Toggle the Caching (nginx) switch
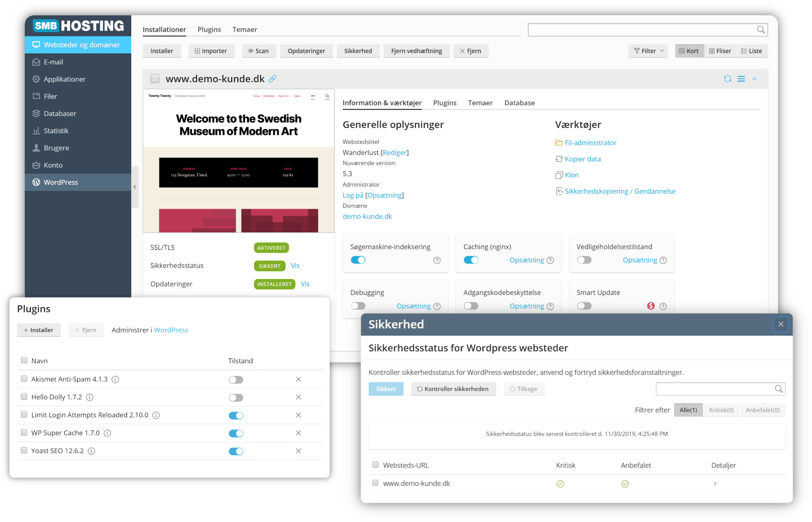Viewport: 812px width, 522px height. (x=471, y=260)
